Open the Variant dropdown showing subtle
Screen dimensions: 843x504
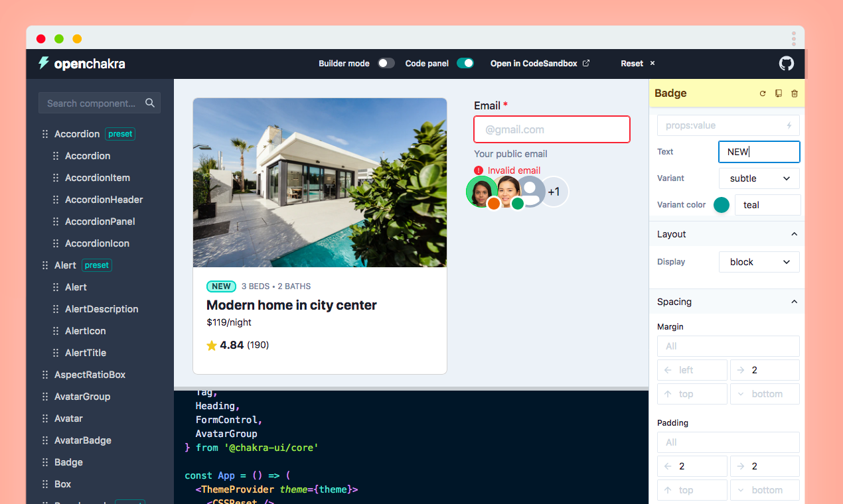click(759, 178)
